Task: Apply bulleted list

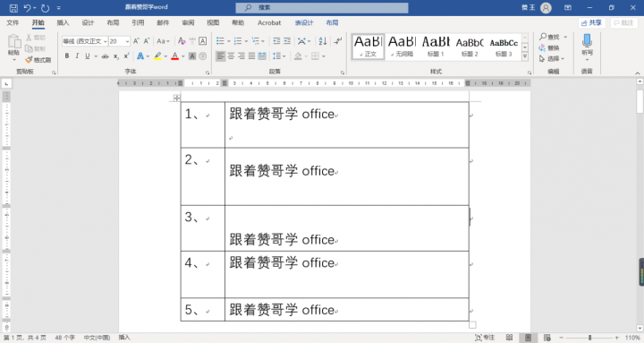Action: pos(220,41)
